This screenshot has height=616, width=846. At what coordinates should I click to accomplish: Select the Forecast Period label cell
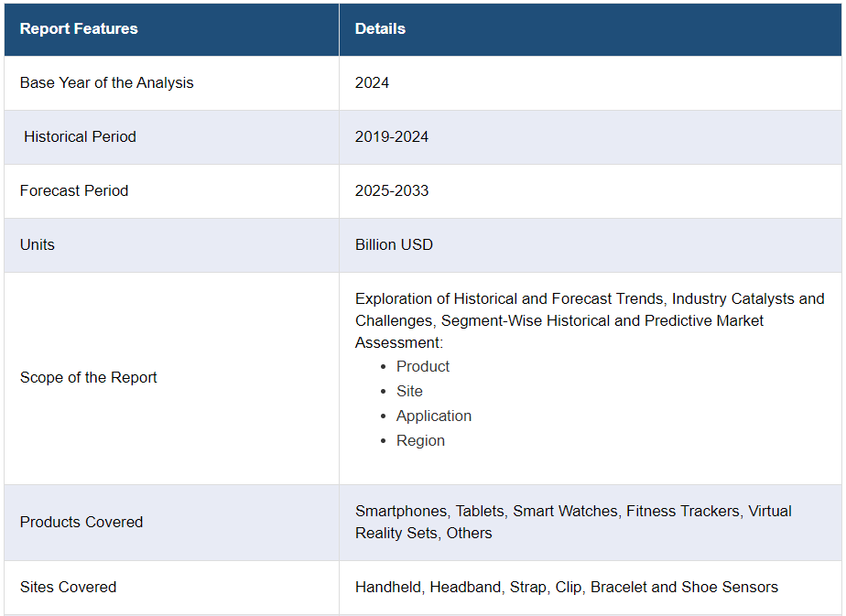tap(171, 191)
